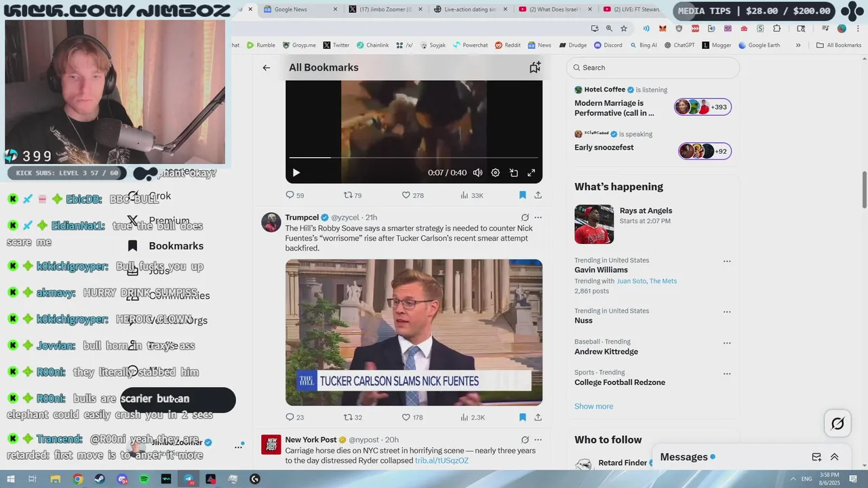Play the video in the top post

296,173
